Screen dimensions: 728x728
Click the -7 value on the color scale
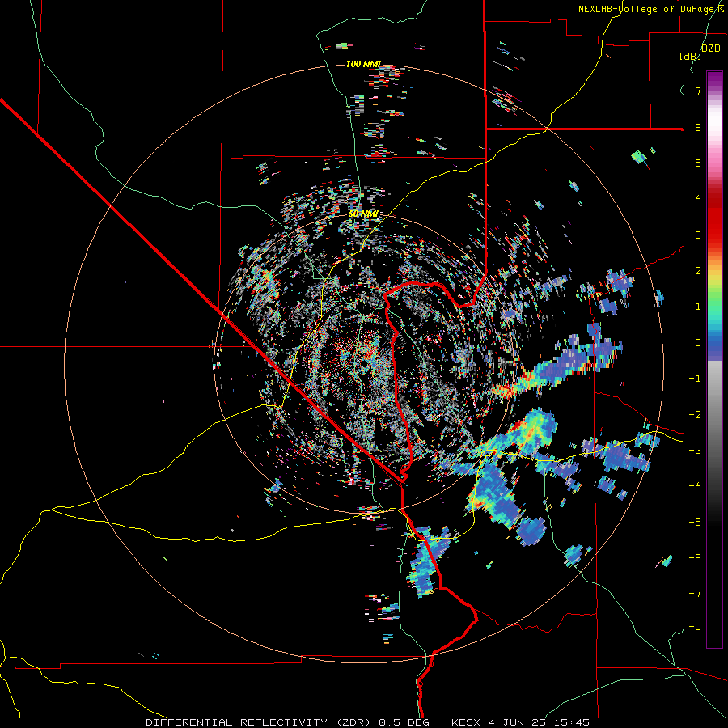(695, 594)
